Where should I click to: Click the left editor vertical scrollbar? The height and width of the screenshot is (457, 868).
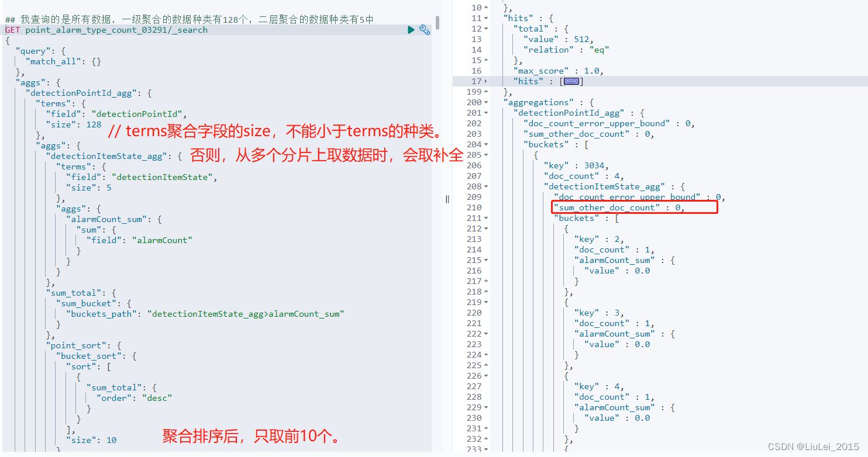point(437,23)
